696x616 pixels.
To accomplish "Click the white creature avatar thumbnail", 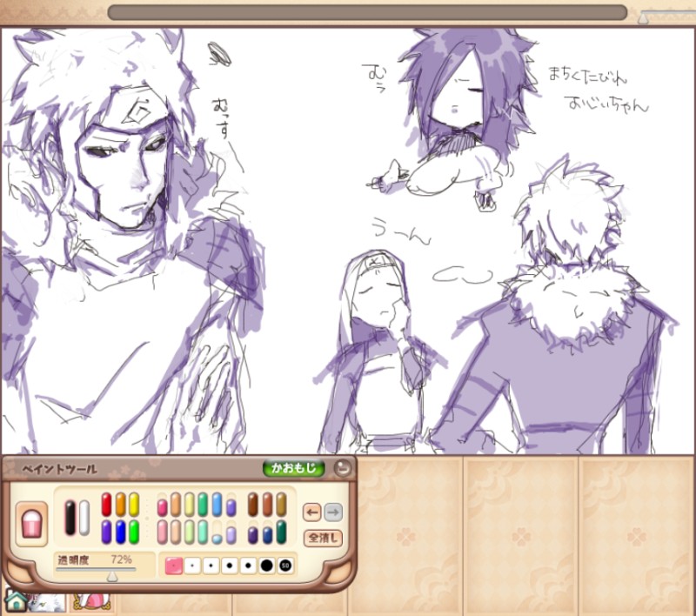I will tap(47, 603).
